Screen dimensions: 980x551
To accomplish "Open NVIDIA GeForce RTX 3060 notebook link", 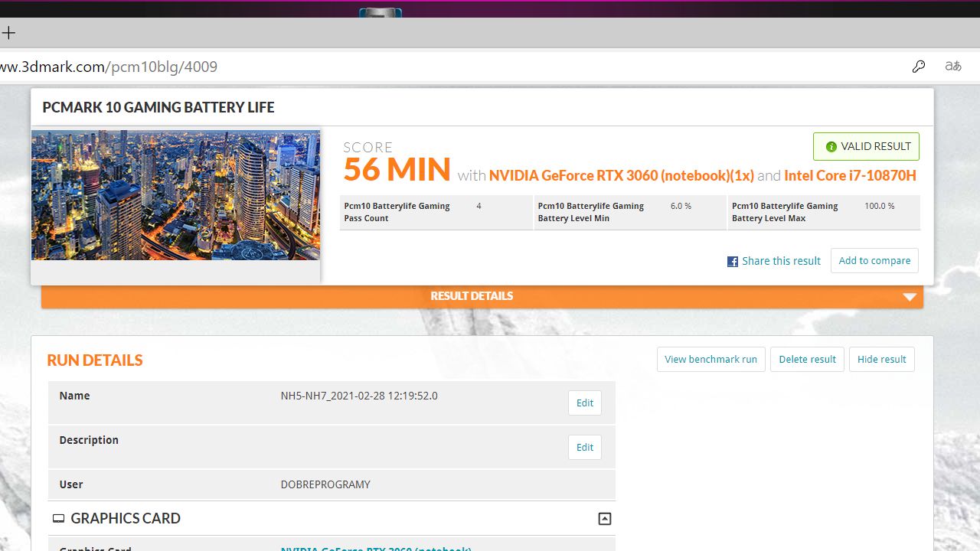I will point(622,175).
